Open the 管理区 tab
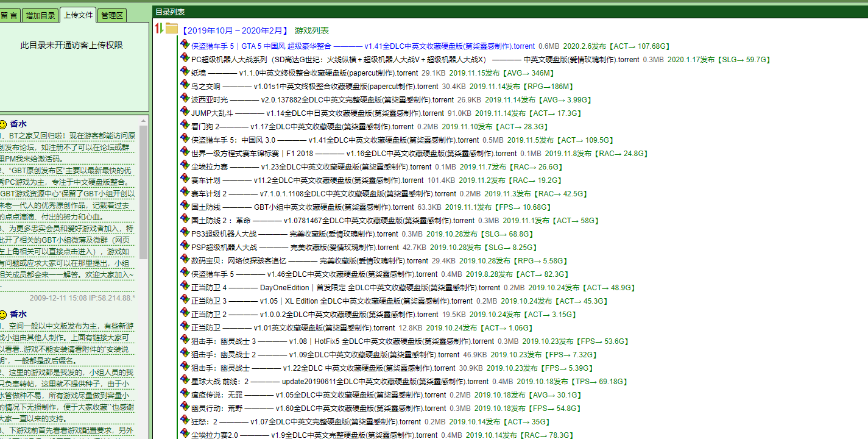 (x=112, y=15)
